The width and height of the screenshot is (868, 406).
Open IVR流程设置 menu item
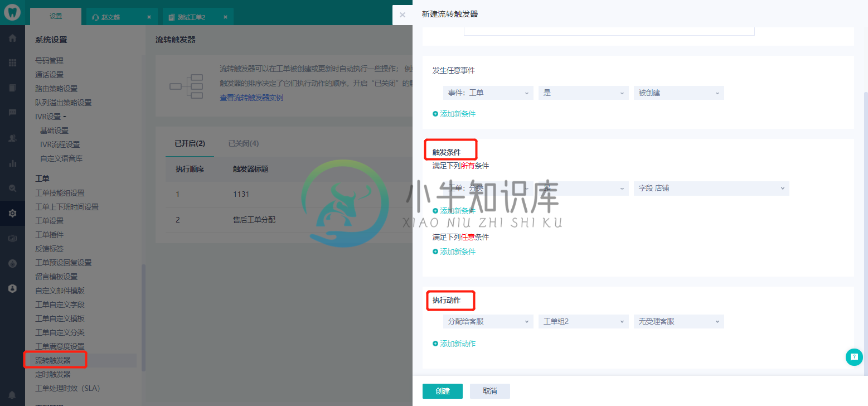coord(60,144)
